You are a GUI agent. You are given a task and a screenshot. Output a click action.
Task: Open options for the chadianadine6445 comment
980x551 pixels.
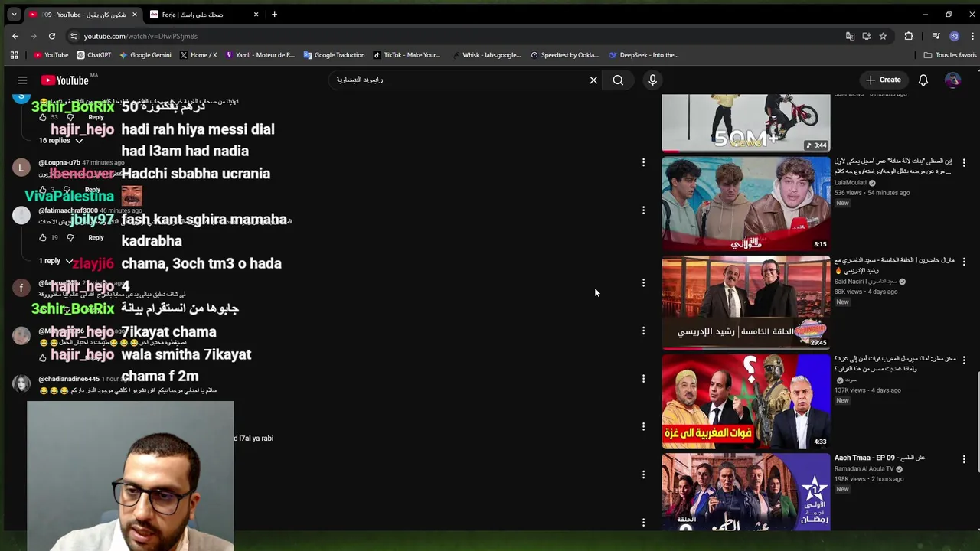pos(643,379)
